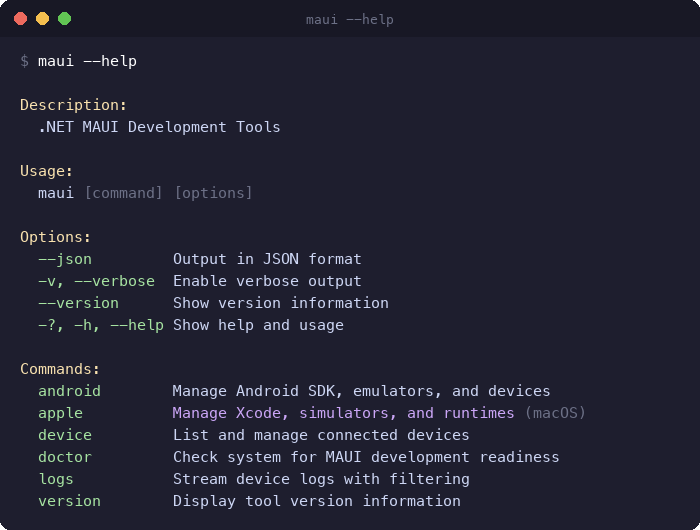Click 'Show help and usage' description
Image resolution: width=700 pixels, height=530 pixels.
(258, 325)
